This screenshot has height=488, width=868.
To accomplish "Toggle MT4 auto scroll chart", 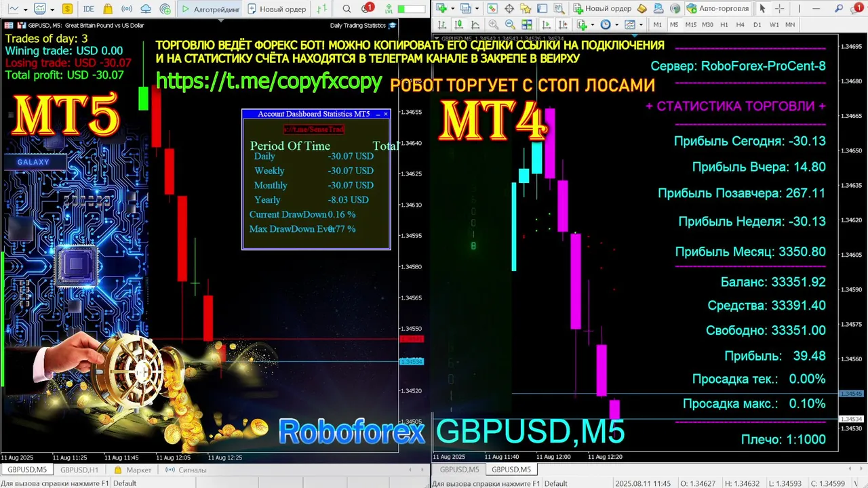I will (546, 24).
